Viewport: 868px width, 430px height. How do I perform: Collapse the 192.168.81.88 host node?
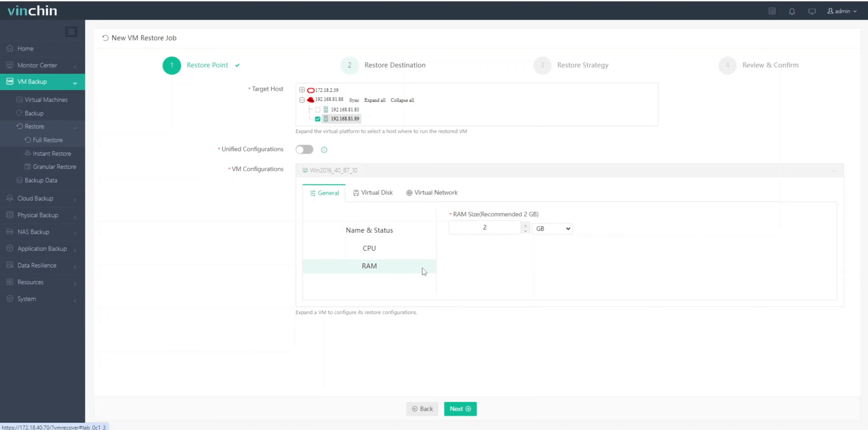[302, 100]
